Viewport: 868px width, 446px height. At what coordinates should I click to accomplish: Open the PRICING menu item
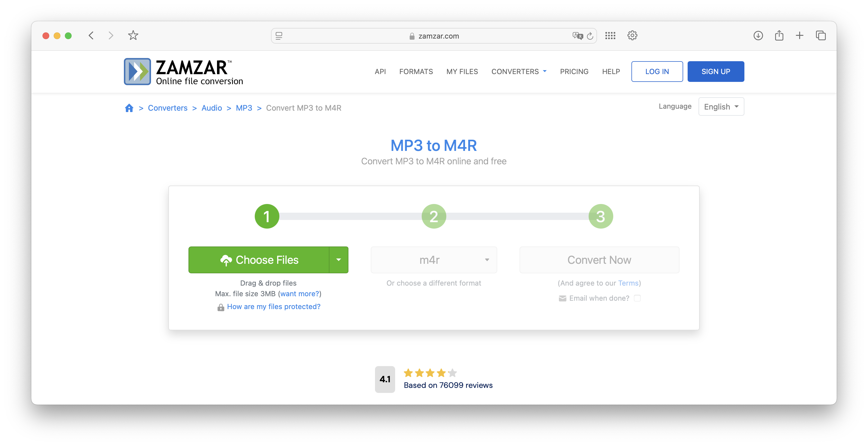click(x=574, y=71)
